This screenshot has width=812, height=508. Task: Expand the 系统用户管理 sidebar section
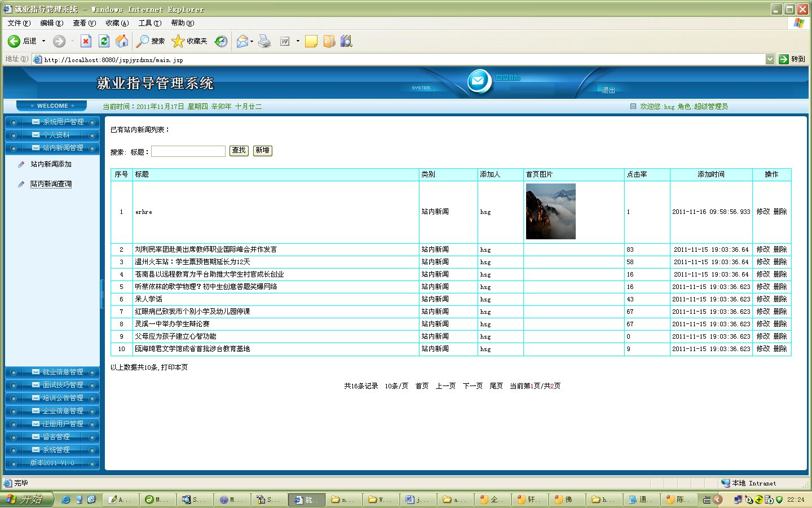pos(52,122)
